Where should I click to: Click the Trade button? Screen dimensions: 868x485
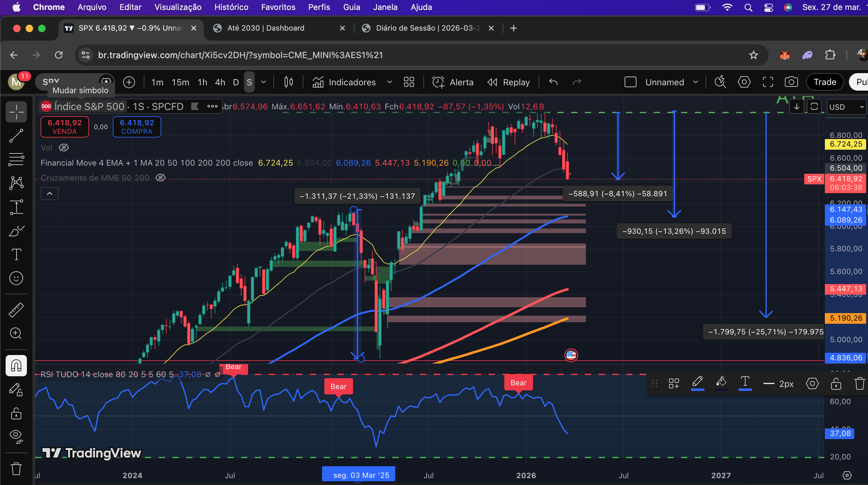(x=825, y=82)
